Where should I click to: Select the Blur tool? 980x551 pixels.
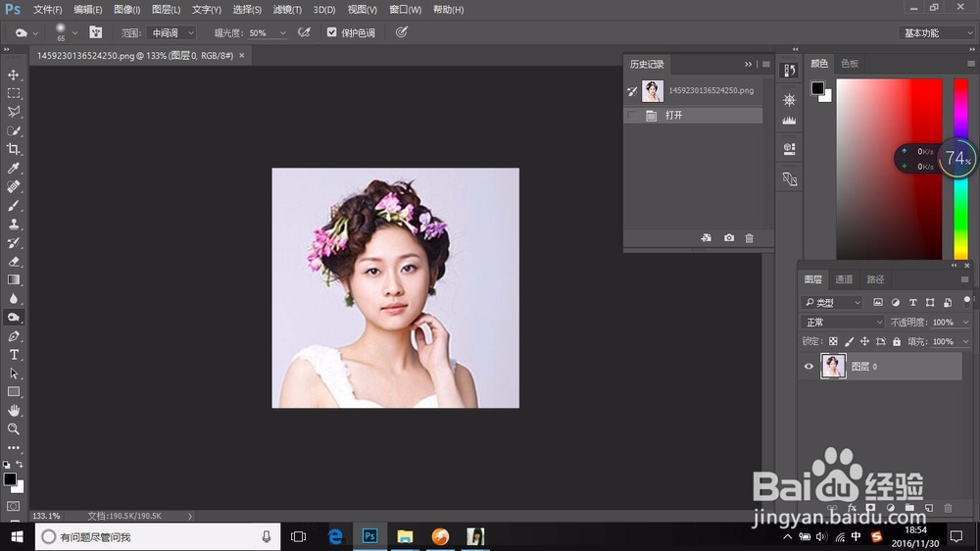coord(13,298)
